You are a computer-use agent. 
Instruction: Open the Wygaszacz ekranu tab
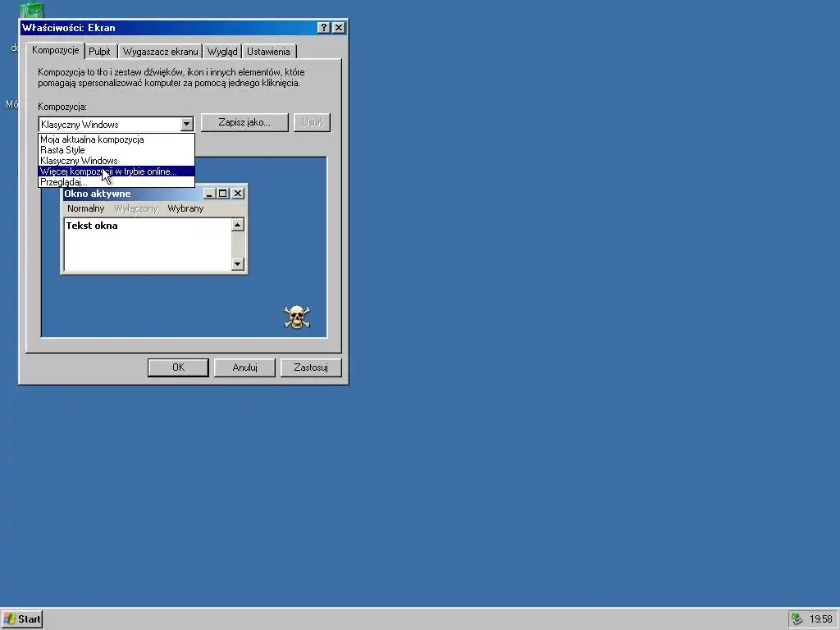pos(160,52)
